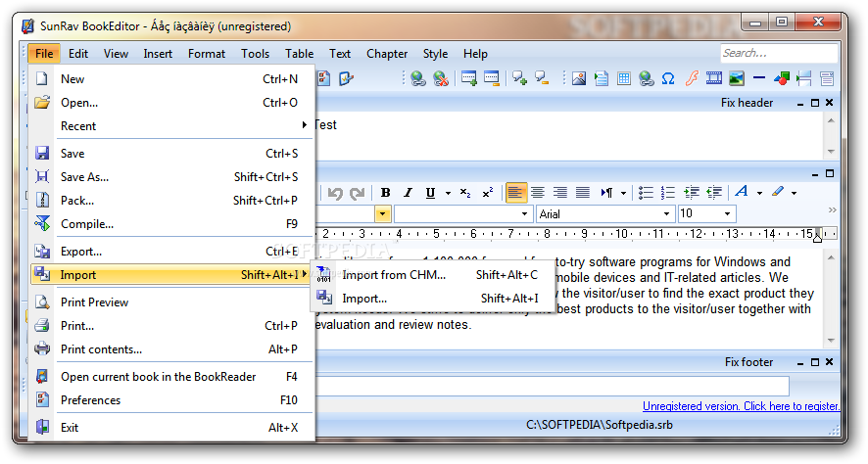Screen dimensions: 868x464
Task: Click the Undo arrow icon
Action: pyautogui.click(x=335, y=193)
